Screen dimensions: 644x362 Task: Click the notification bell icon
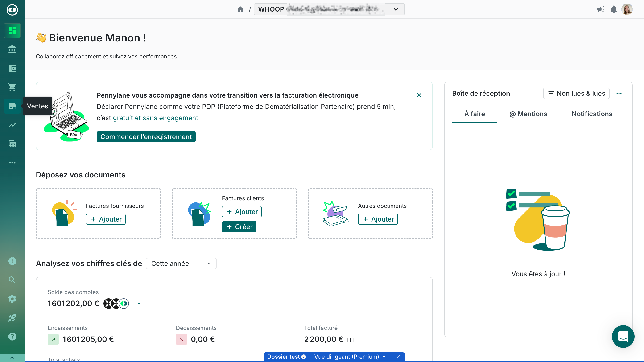pyautogui.click(x=614, y=9)
